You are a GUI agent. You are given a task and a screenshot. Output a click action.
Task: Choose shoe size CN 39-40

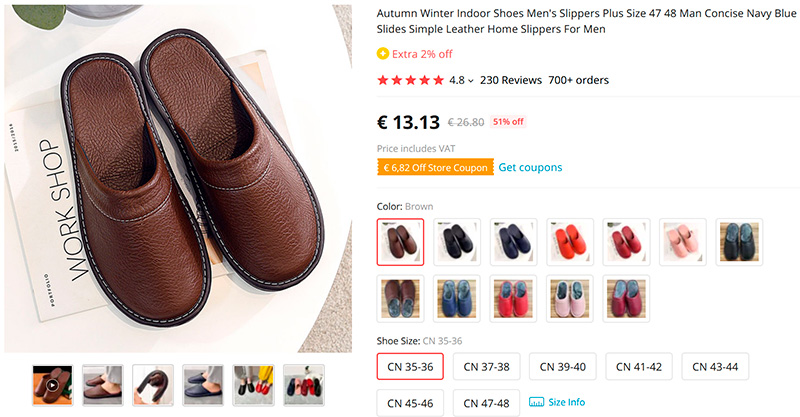(561, 367)
